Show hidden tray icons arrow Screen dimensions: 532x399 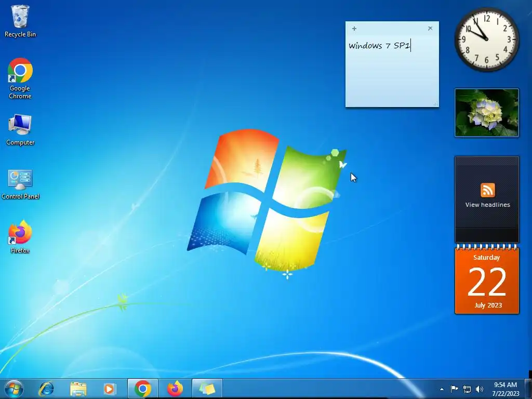point(442,389)
